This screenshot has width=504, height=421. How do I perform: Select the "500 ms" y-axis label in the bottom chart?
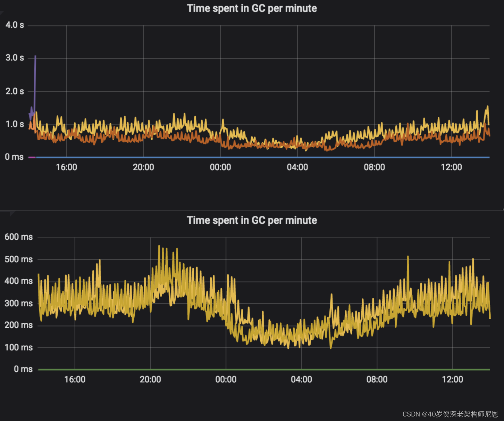[x=19, y=259]
